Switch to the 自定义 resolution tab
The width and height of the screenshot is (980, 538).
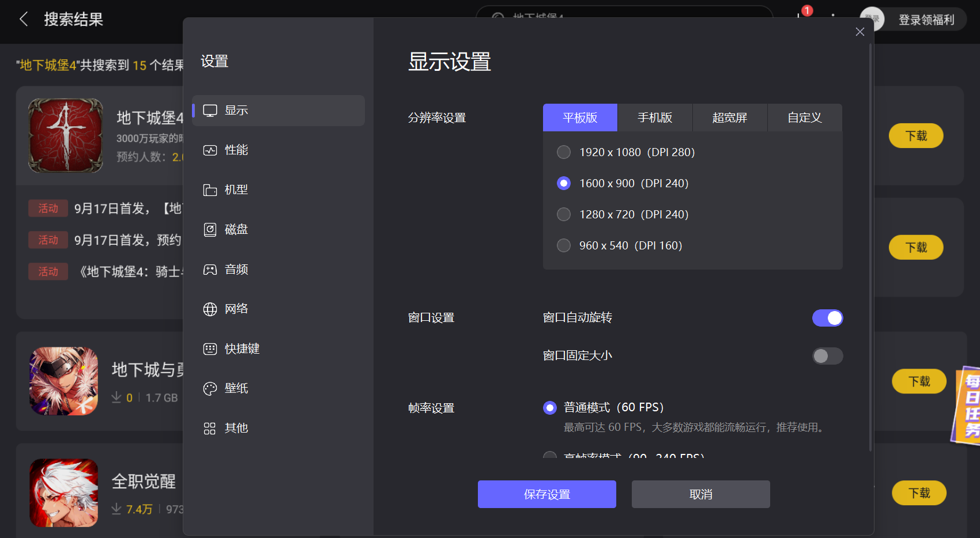[x=805, y=118]
